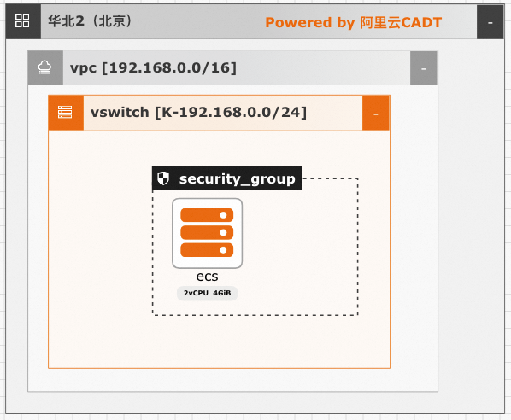Collapse the 华北2 (北京) region container
Image resolution: width=511 pixels, height=420 pixels.
pyautogui.click(x=490, y=22)
